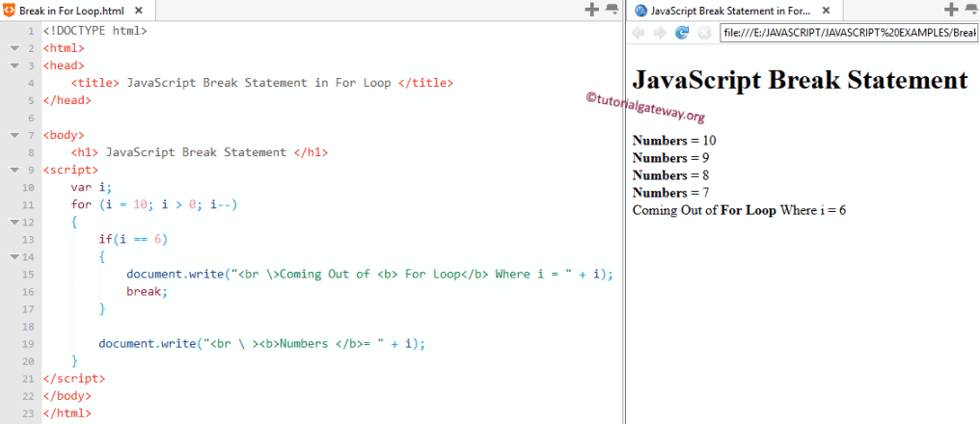Viewport: 980px width, 424px height.
Task: Click the "Numbers = 9" output line
Action: (x=670, y=157)
